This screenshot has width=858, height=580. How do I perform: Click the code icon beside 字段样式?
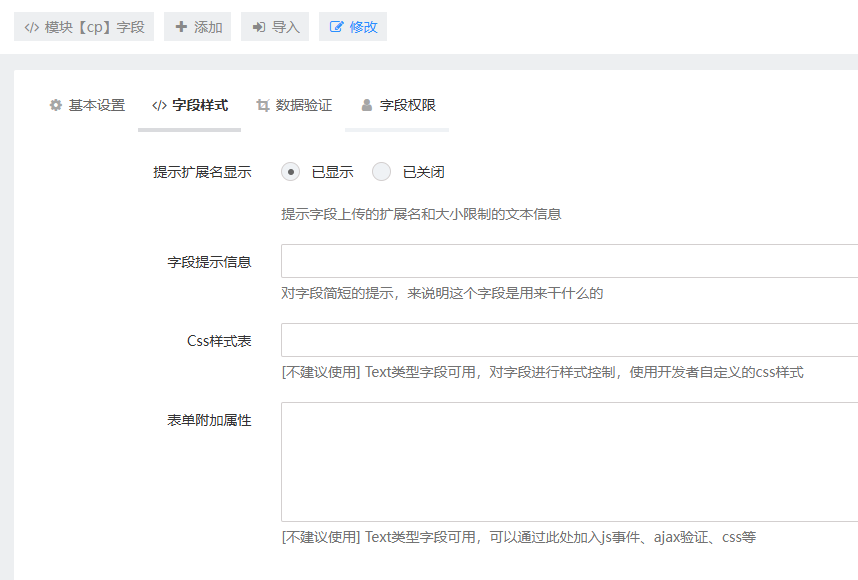pos(159,105)
